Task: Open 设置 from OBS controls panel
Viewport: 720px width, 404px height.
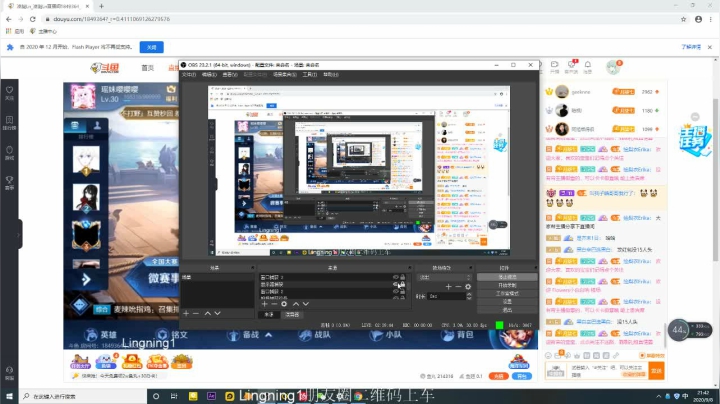Action: point(507,302)
